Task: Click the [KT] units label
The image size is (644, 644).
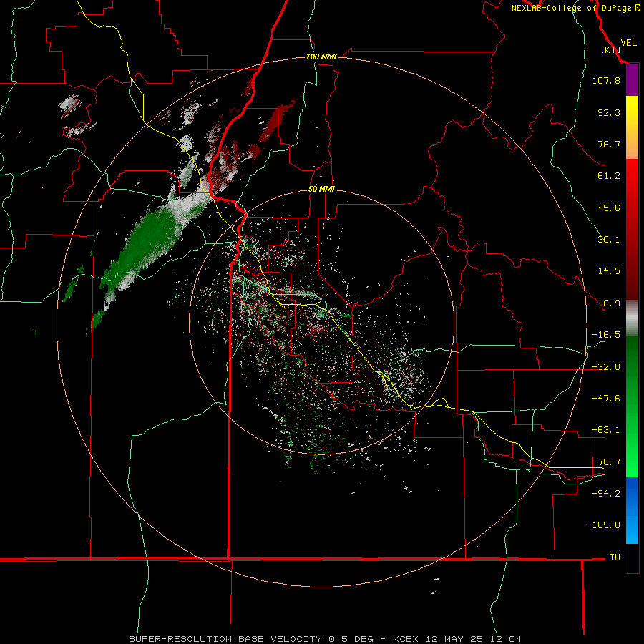Action: [610, 49]
